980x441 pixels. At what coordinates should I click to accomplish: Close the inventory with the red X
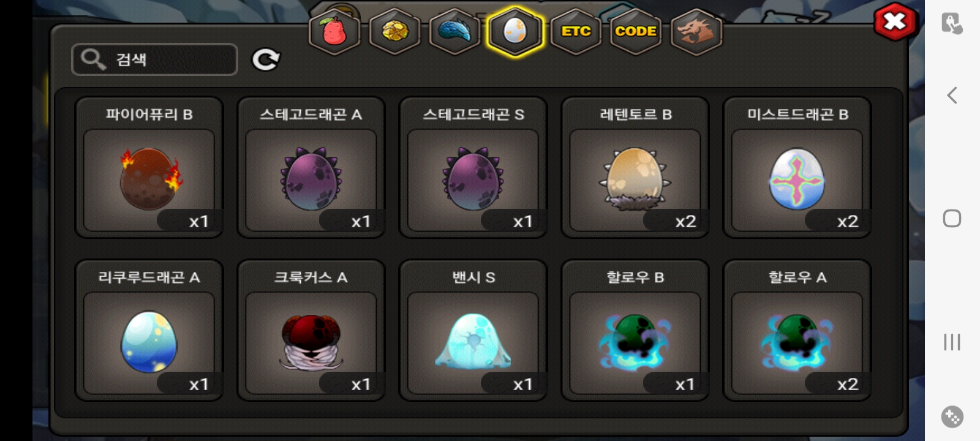coord(895,22)
